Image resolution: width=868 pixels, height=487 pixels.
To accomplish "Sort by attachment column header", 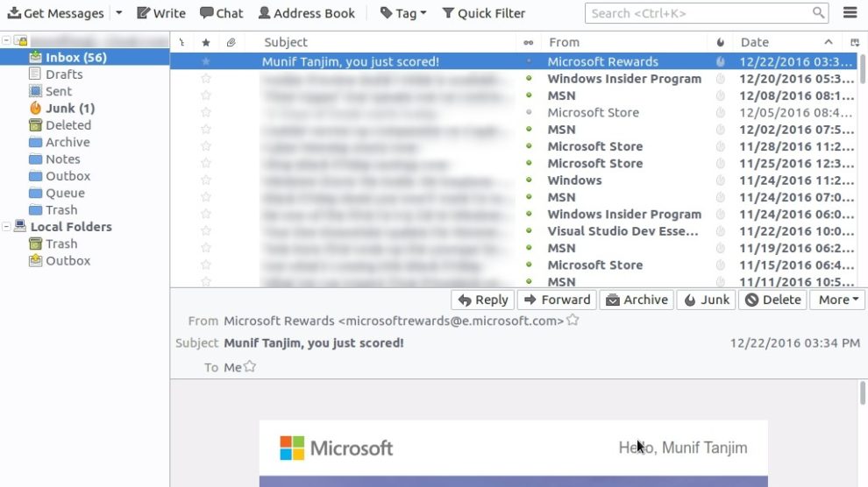I will [231, 42].
